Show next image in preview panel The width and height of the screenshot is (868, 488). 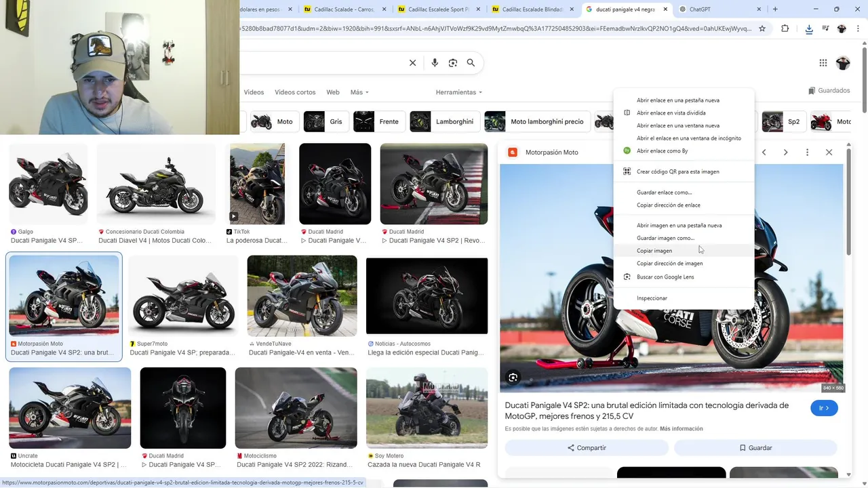click(x=785, y=152)
